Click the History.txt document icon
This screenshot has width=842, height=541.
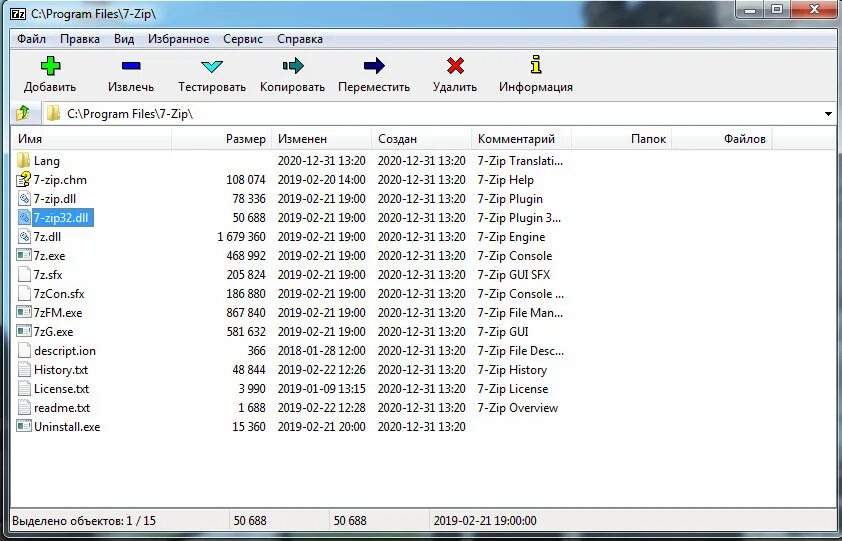click(24, 370)
